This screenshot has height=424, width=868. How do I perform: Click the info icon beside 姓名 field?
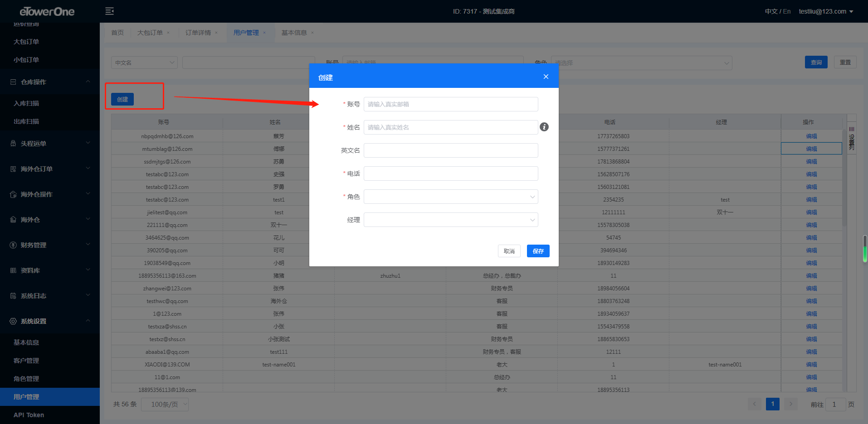click(544, 127)
